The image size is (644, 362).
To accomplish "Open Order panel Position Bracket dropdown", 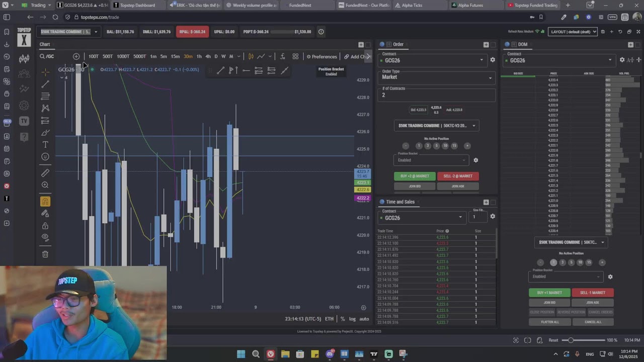I will click(431, 160).
